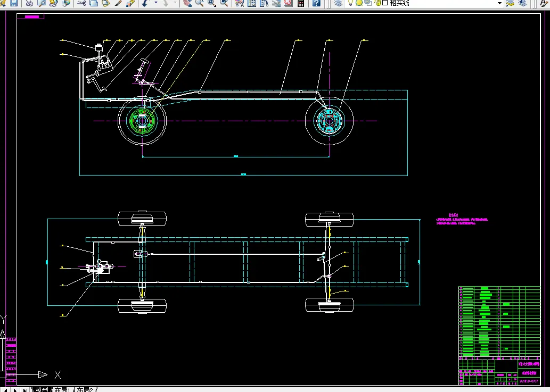
Task: Click the grayed Redo arrow icon
Action: point(166,3)
